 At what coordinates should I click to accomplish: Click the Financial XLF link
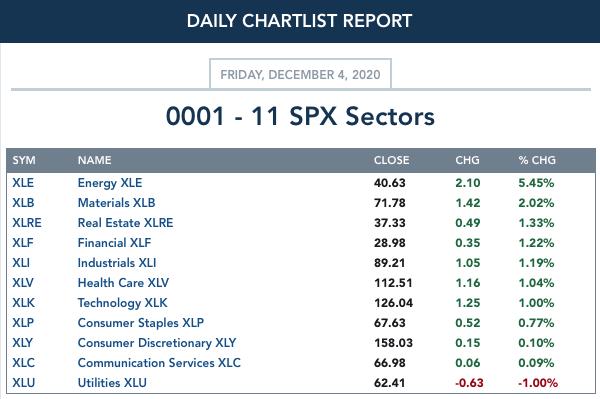[x=114, y=243]
